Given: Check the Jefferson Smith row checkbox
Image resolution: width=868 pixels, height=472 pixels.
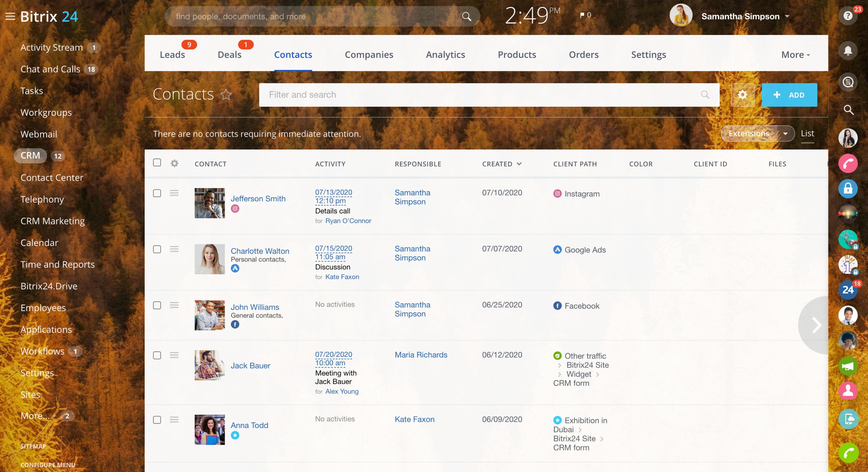Looking at the screenshot, I should point(157,193).
